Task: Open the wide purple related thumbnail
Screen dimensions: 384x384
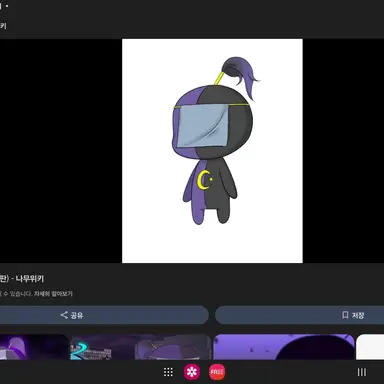Action: 284,347
